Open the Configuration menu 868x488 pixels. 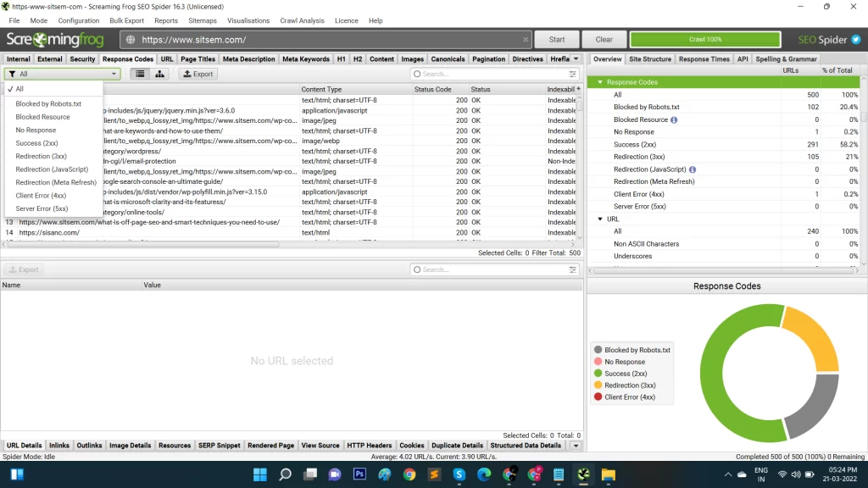(x=79, y=20)
